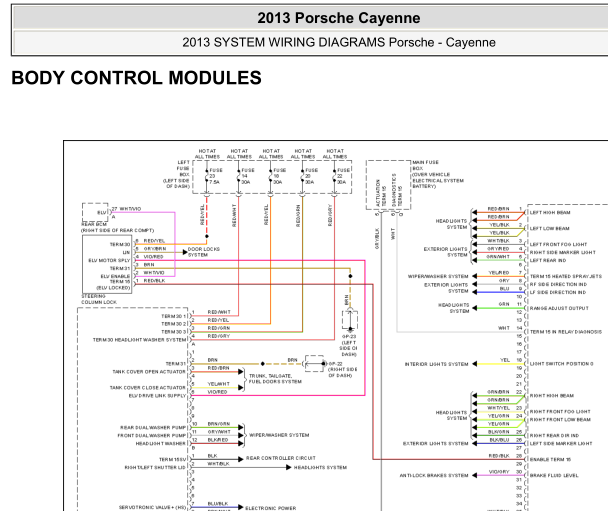Click the 'LIGHT SWITCH POSITION 0' label
608x511 pixels.
click(x=561, y=364)
